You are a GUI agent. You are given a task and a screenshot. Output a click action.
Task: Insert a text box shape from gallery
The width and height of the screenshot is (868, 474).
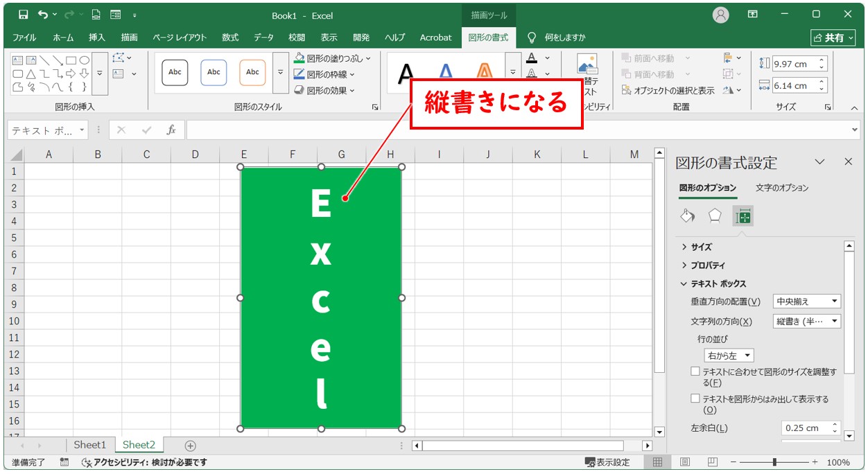click(18, 60)
